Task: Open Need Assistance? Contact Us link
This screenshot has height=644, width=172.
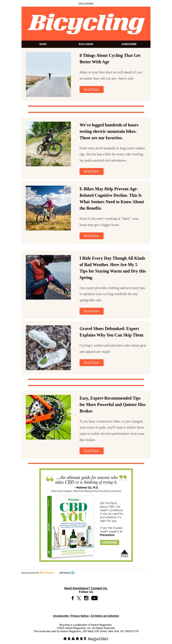Action: tap(86, 588)
